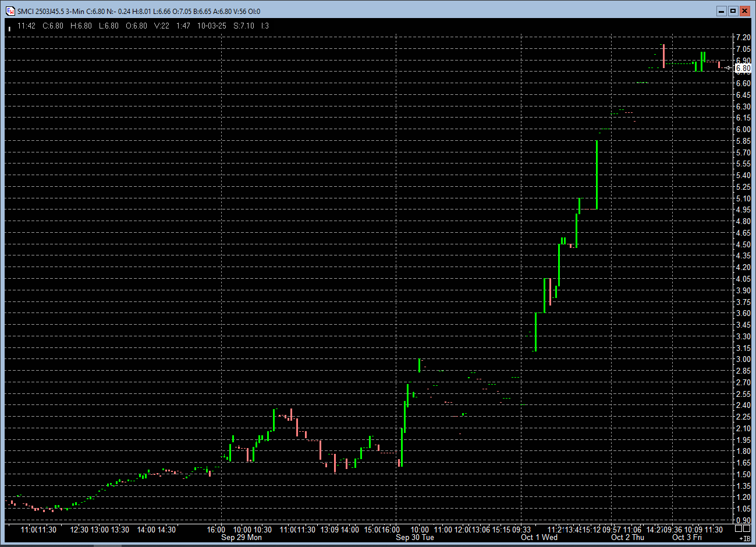Select the highlighted 6.80 current price label
The height and width of the screenshot is (547, 756).
point(743,68)
